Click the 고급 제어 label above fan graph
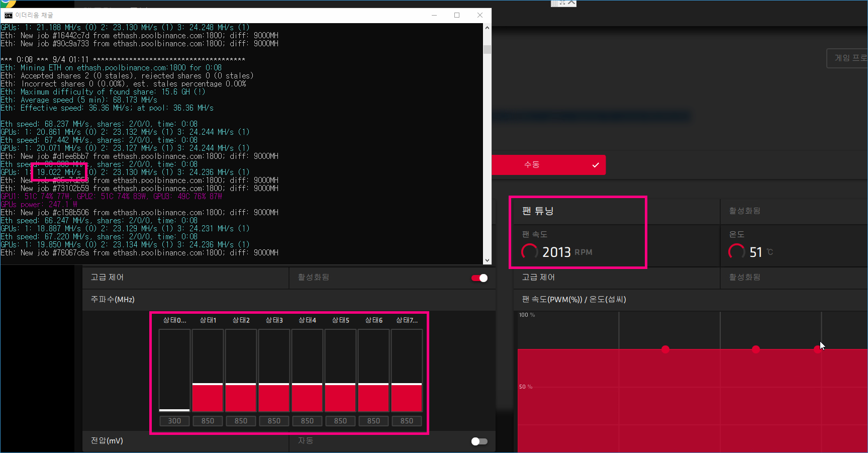The width and height of the screenshot is (868, 453). pos(538,278)
